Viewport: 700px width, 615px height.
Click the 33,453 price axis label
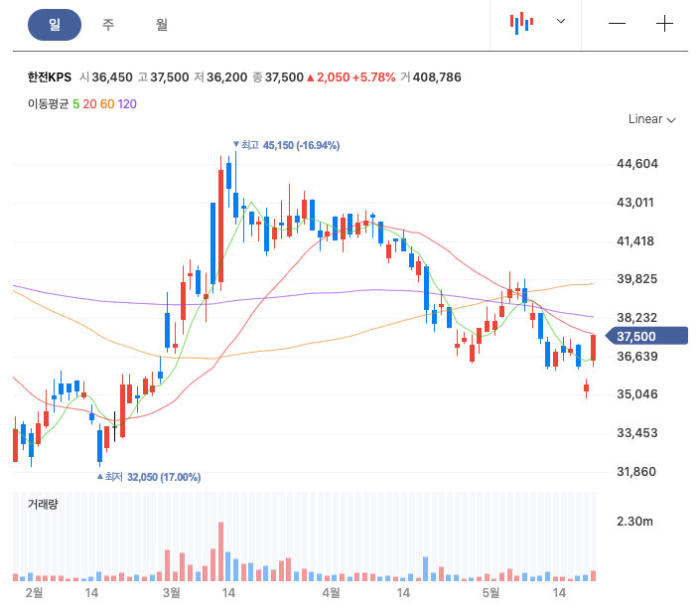637,433
